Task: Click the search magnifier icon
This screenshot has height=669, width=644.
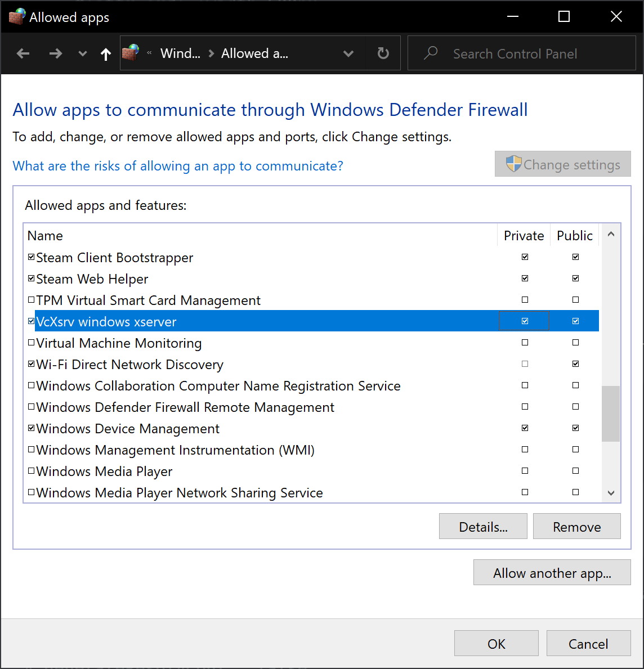Action: tap(431, 53)
